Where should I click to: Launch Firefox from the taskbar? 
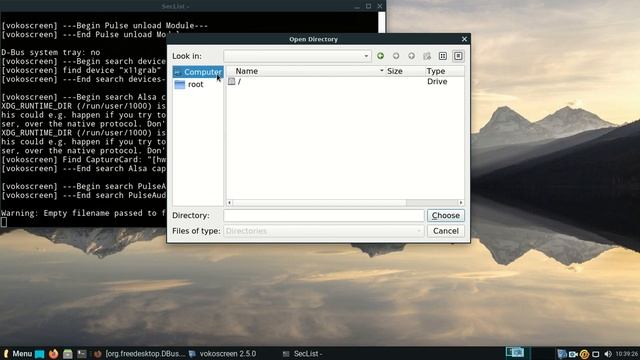coord(53,354)
